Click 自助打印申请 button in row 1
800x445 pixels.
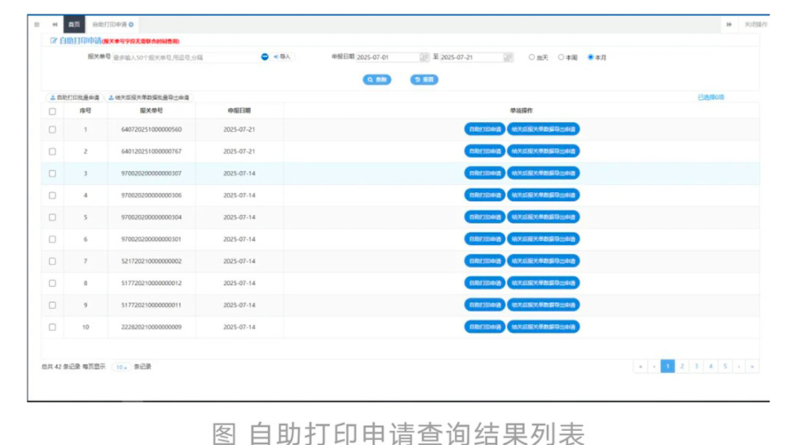tap(484, 129)
